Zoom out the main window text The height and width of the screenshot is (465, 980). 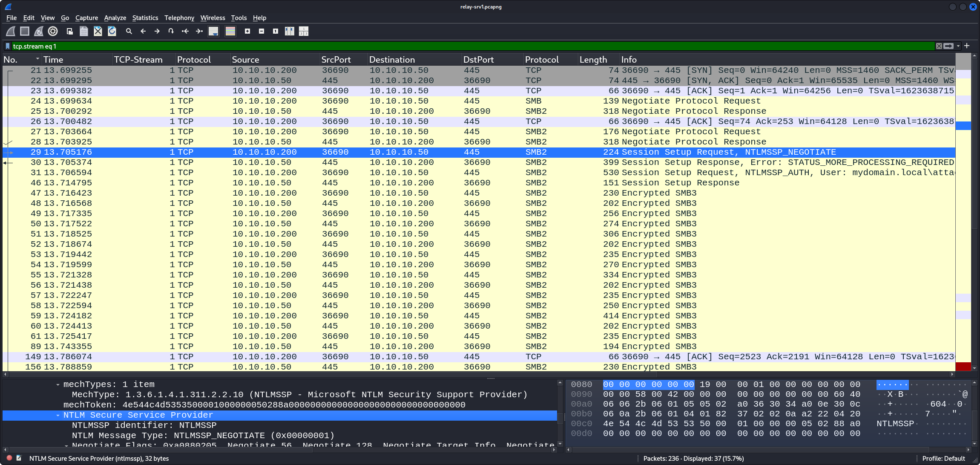tap(262, 31)
